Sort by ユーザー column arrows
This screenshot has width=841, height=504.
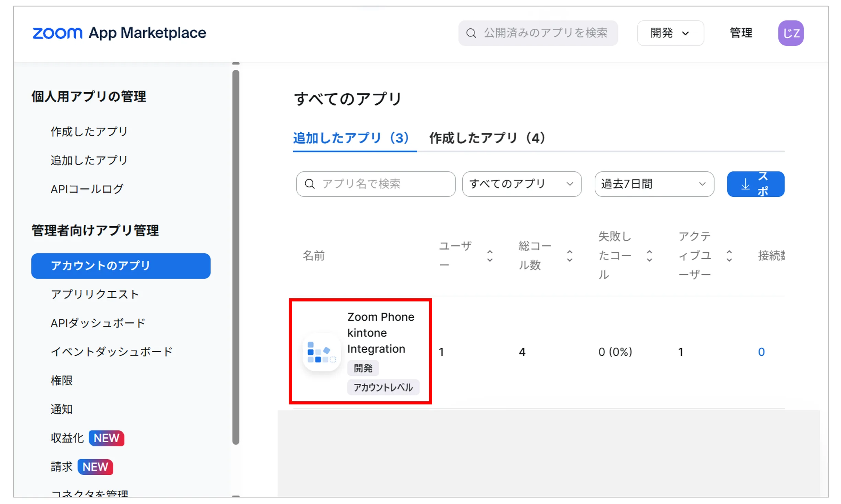[x=490, y=256]
